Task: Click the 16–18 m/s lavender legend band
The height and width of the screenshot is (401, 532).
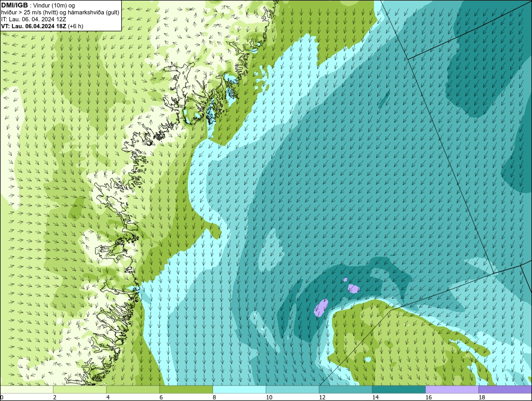Action: click(x=452, y=389)
